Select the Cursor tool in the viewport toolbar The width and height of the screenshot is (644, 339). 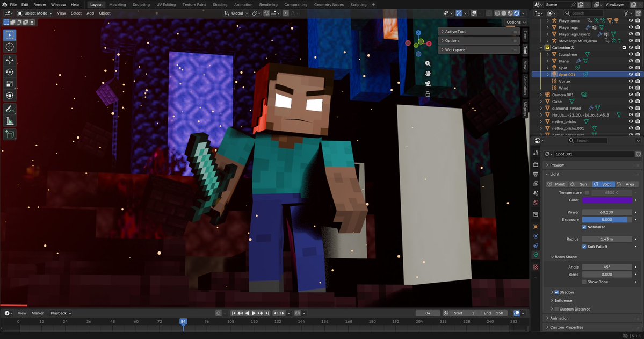pos(10,47)
